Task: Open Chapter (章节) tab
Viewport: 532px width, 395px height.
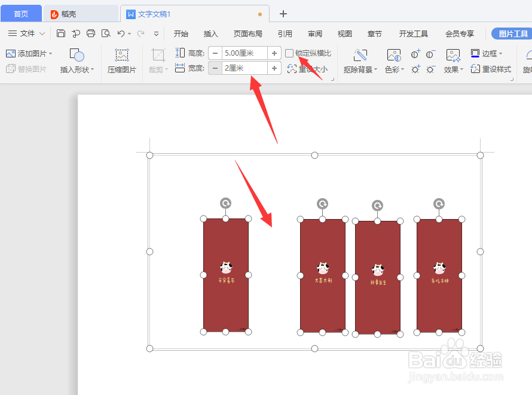Action: 375,34
